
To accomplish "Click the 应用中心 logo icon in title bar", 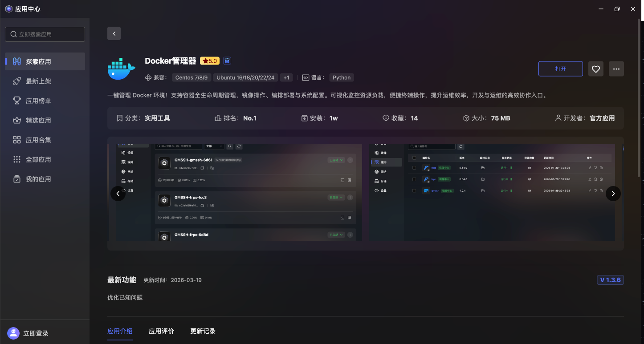I will [8, 8].
